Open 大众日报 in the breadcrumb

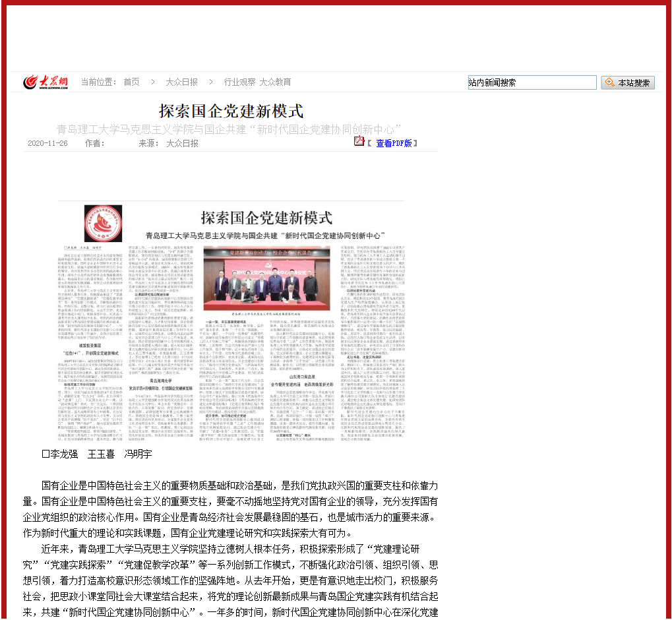click(x=181, y=82)
